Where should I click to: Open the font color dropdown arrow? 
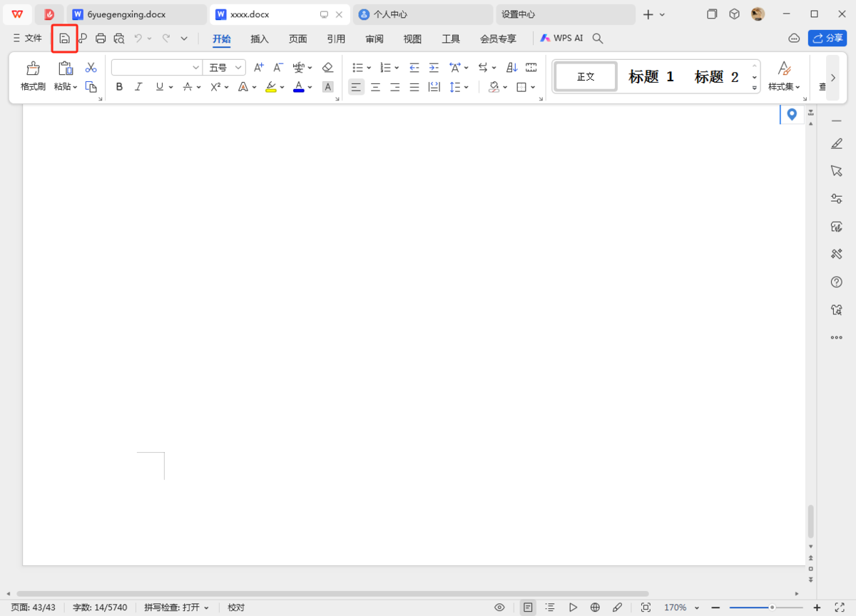(x=309, y=87)
